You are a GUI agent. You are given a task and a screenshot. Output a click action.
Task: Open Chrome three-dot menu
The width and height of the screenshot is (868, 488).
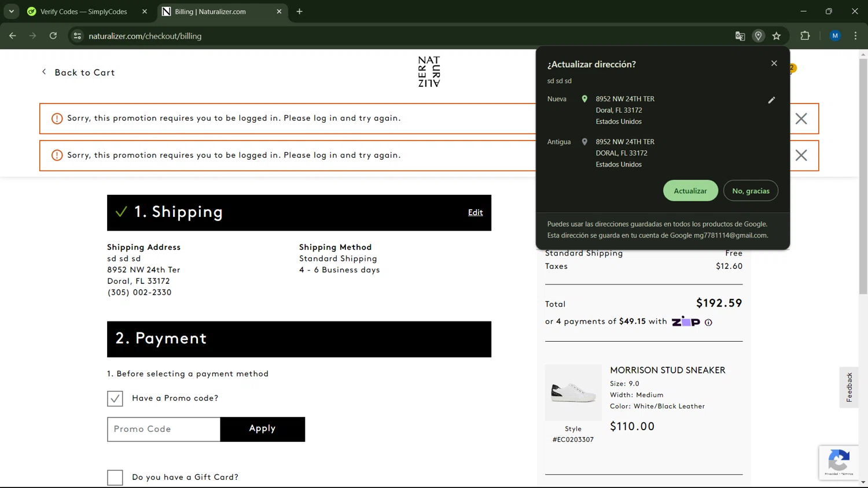(x=855, y=36)
